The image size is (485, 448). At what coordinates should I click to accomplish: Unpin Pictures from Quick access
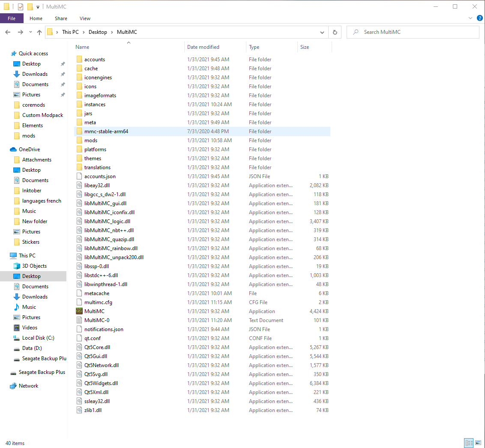[x=63, y=95]
